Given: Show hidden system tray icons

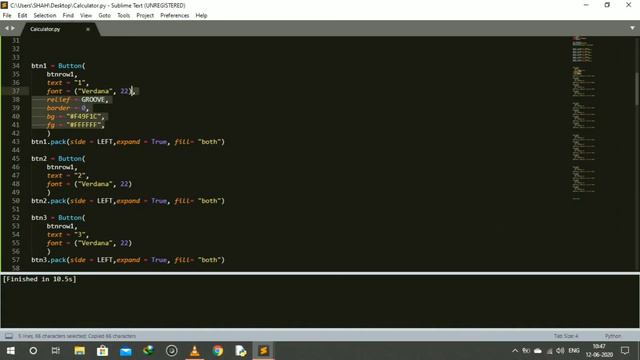Looking at the screenshot, I should coord(515,351).
